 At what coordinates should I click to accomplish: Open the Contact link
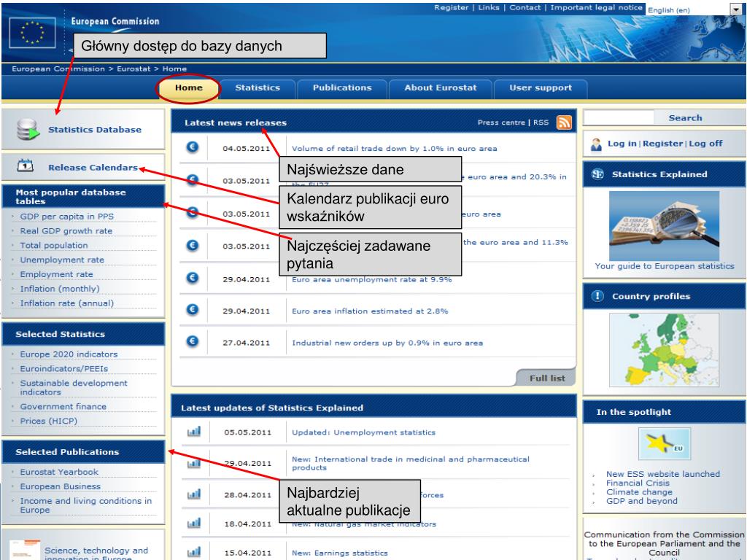click(525, 7)
